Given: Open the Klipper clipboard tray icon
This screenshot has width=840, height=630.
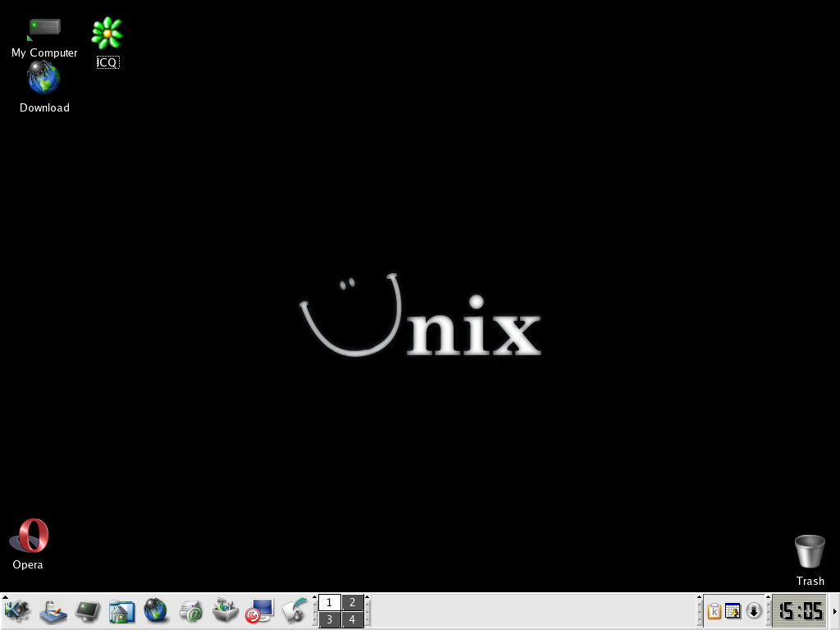Looking at the screenshot, I should 714,611.
